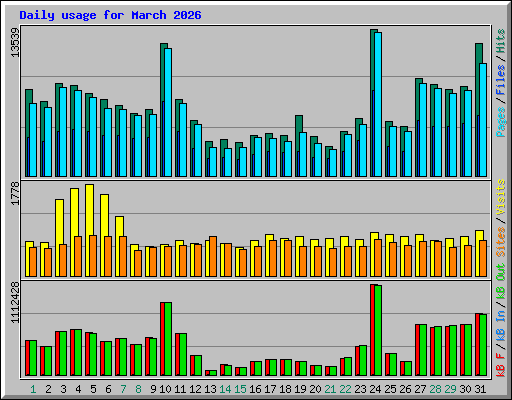
Task: Click day 17 on the x-axis
Action: (x=270, y=389)
